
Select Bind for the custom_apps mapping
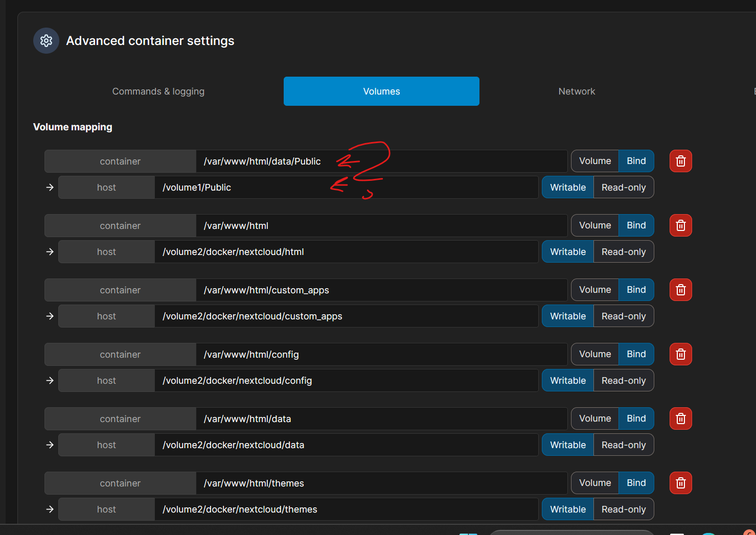click(x=636, y=290)
